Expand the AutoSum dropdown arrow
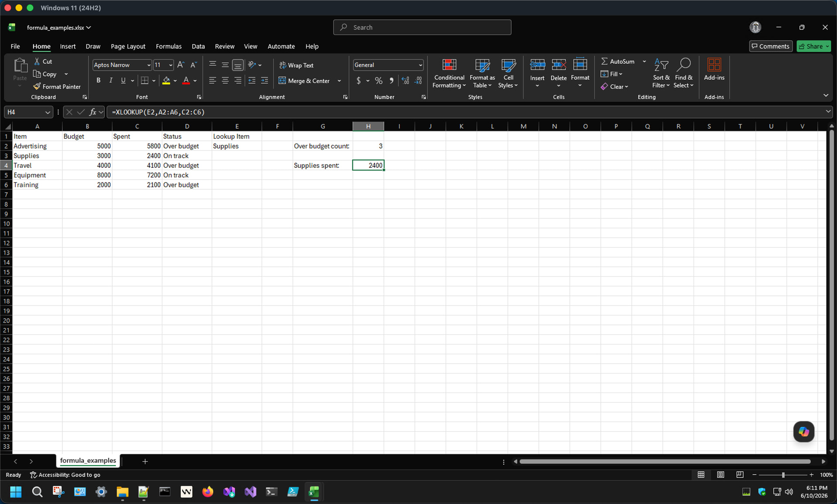This screenshot has width=837, height=504. (644, 61)
